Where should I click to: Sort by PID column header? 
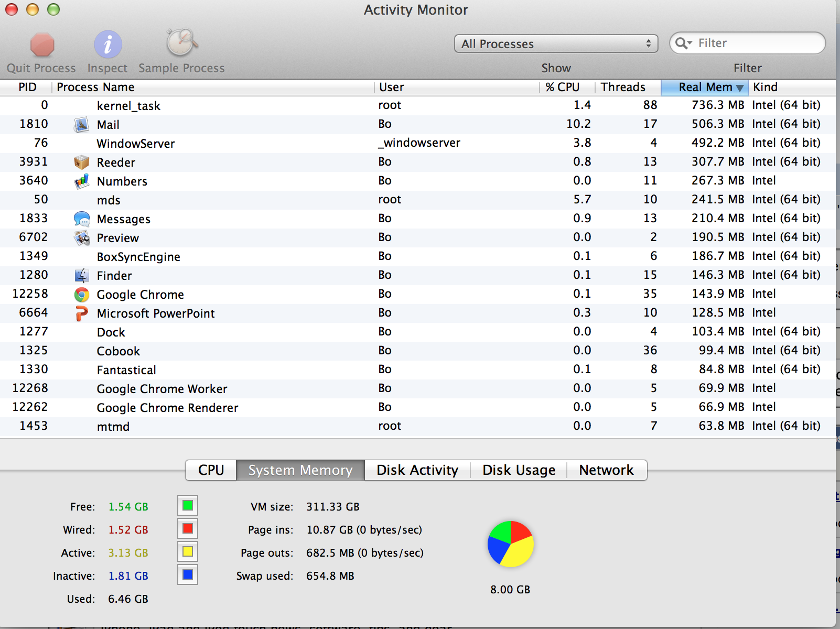(x=27, y=87)
